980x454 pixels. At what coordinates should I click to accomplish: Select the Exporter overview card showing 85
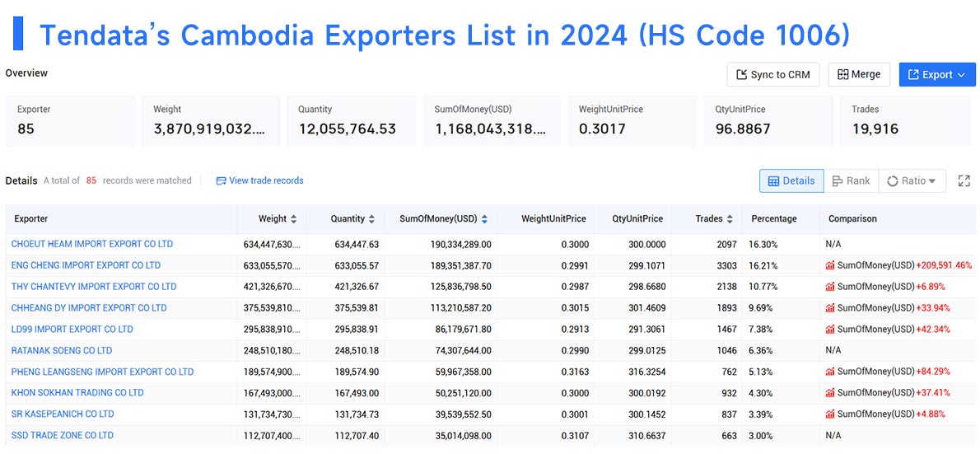70,121
